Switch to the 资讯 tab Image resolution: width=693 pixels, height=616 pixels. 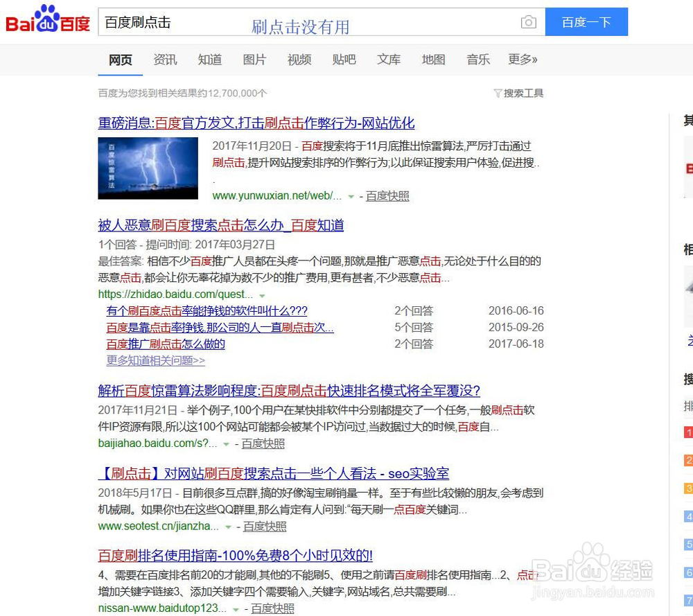[x=165, y=60]
